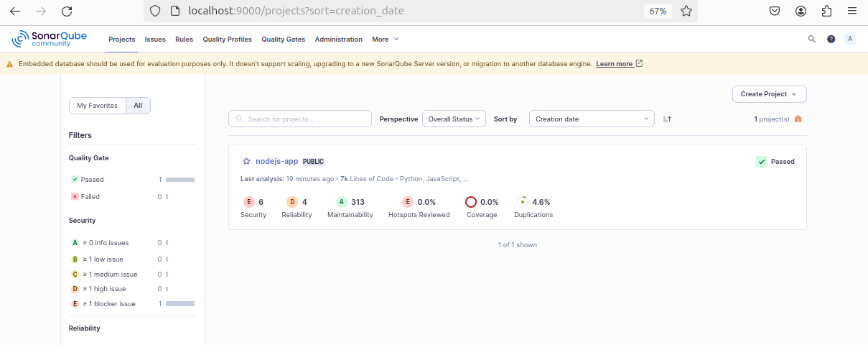
Task: Click the page zoom level 67% indicator
Action: click(x=658, y=11)
